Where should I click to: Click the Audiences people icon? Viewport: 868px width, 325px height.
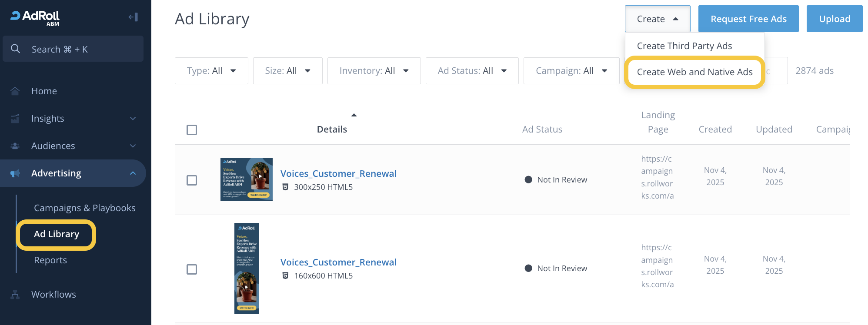point(15,146)
